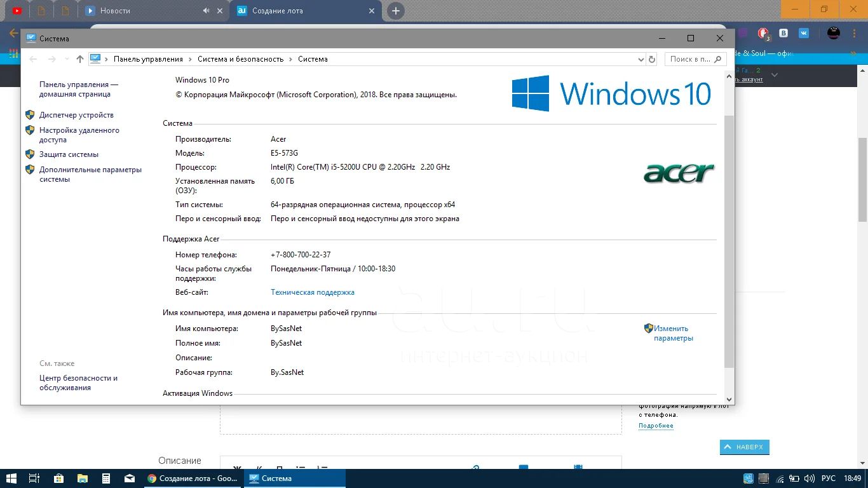Viewport: 868px width, 488px height.
Task: Select the Система breadcrumb segment
Action: 313,59
